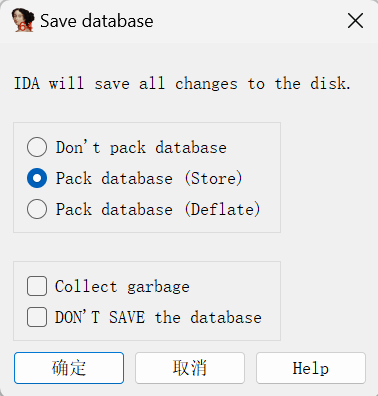Confirm saving with the 确定 button
Viewport: 378px width, 396px height.
click(x=69, y=368)
